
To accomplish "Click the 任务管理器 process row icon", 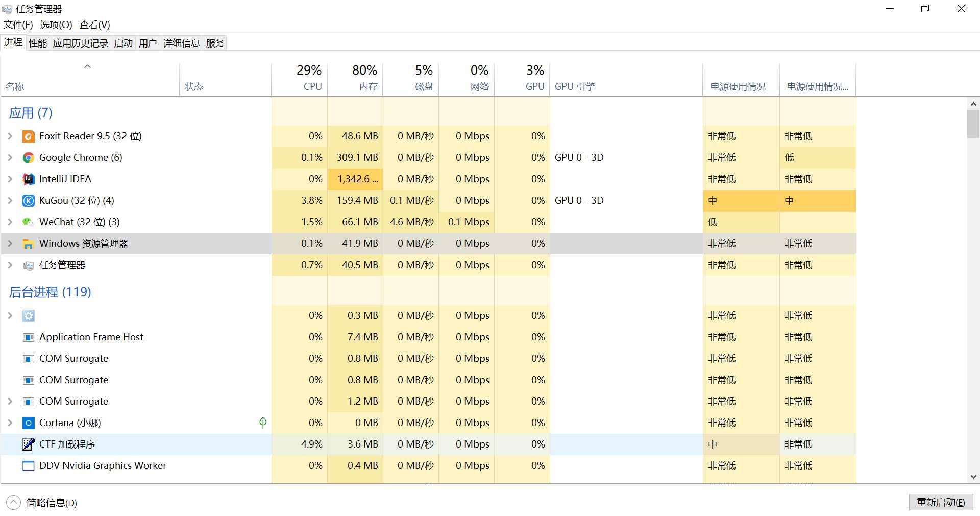I will tap(29, 265).
